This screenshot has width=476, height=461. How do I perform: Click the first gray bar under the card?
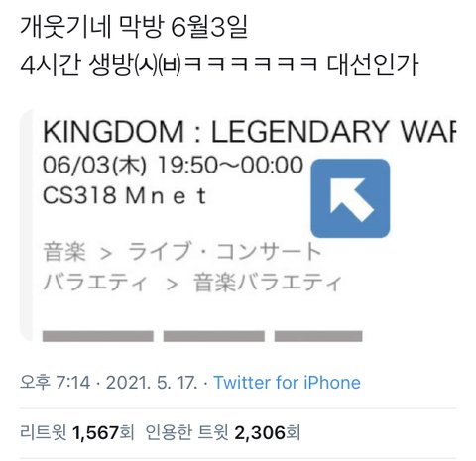pos(98,336)
